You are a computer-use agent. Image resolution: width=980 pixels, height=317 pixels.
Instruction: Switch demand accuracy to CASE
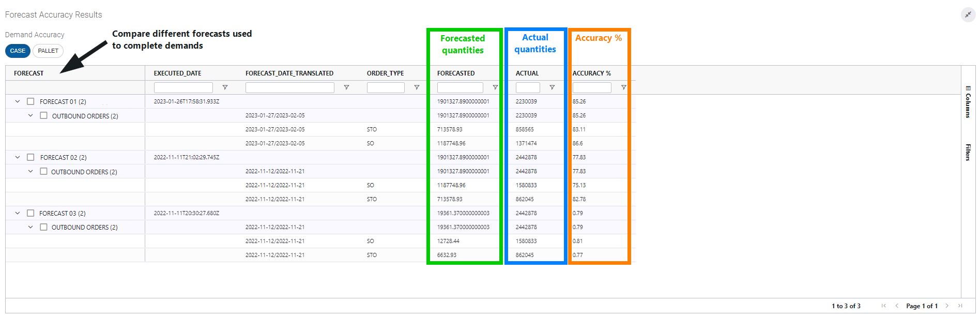coord(18,51)
